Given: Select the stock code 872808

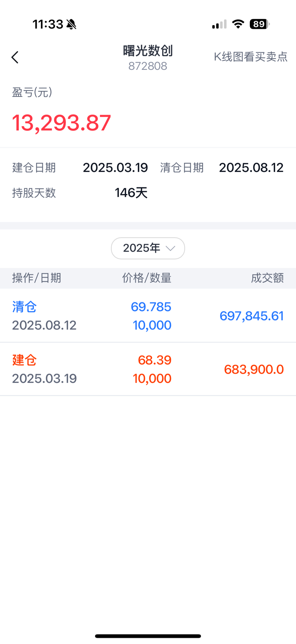Looking at the screenshot, I should (148, 66).
